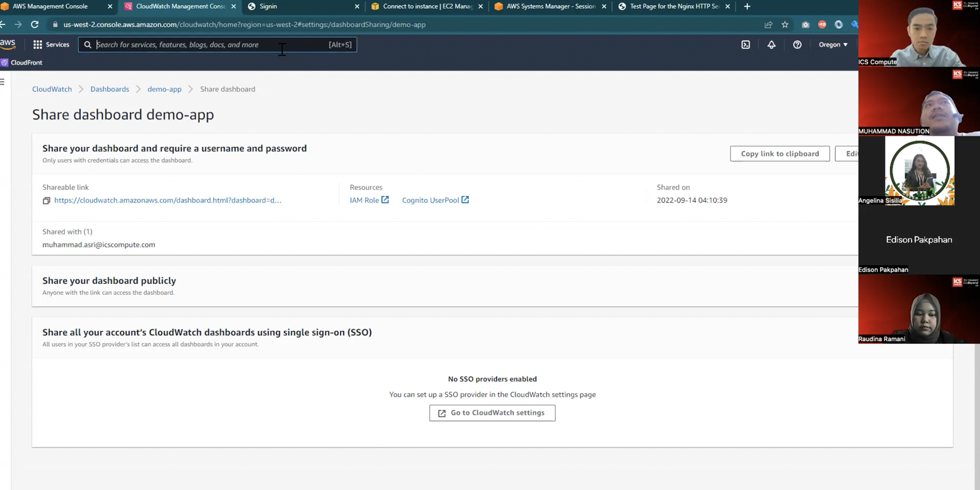Open CloudShell terminal icon

(745, 44)
